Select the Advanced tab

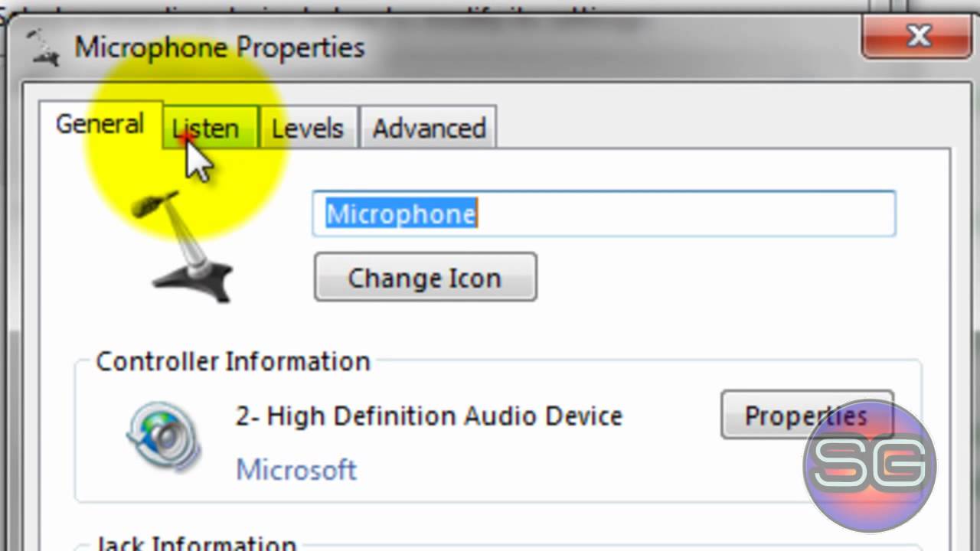pyautogui.click(x=429, y=129)
